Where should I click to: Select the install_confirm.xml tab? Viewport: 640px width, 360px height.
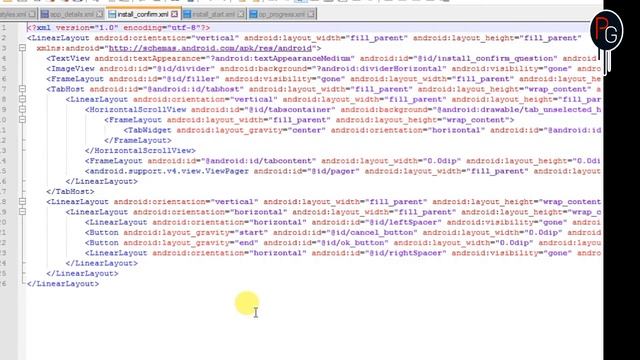143,14
